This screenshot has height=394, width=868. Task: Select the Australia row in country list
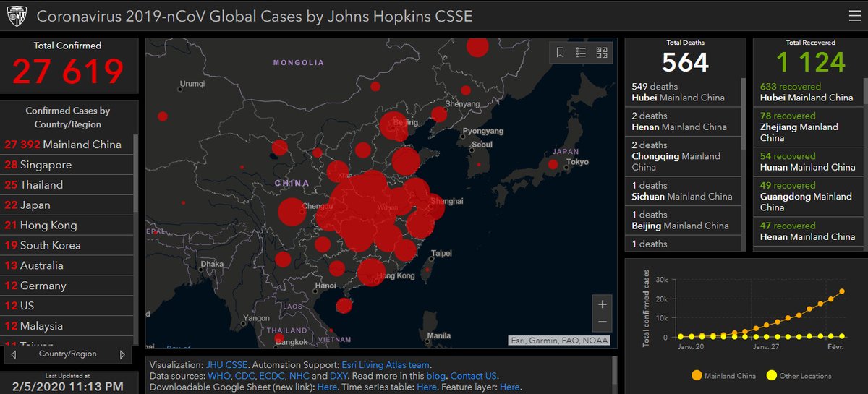[66, 265]
